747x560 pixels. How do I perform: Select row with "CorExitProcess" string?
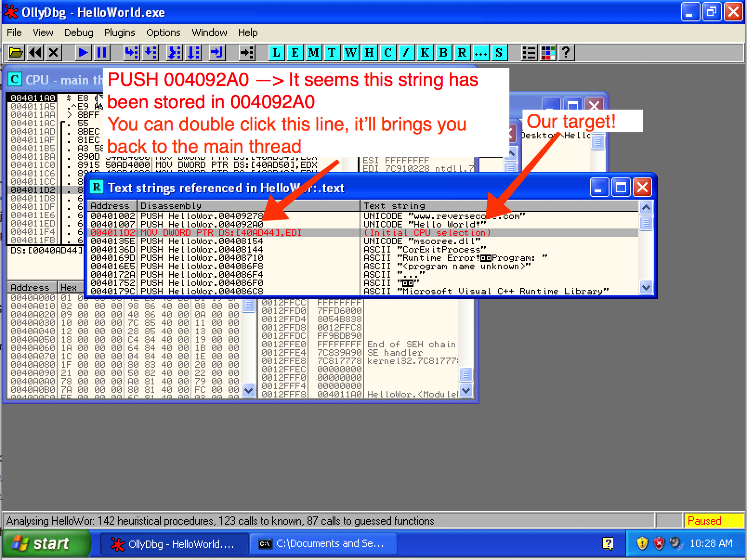(x=363, y=249)
